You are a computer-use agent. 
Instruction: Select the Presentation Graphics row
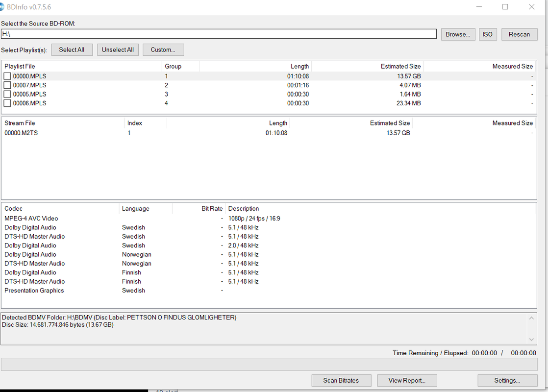[x=269, y=291]
